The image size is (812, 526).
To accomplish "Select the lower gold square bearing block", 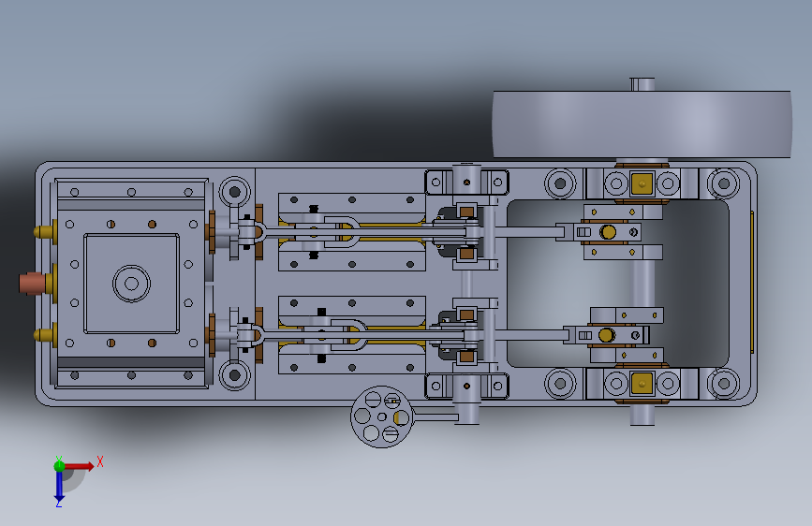I will click(642, 384).
